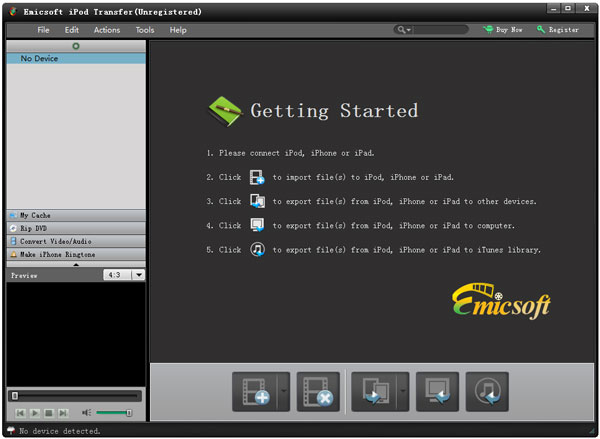Click the Register button
600x439 pixels.
coord(557,30)
